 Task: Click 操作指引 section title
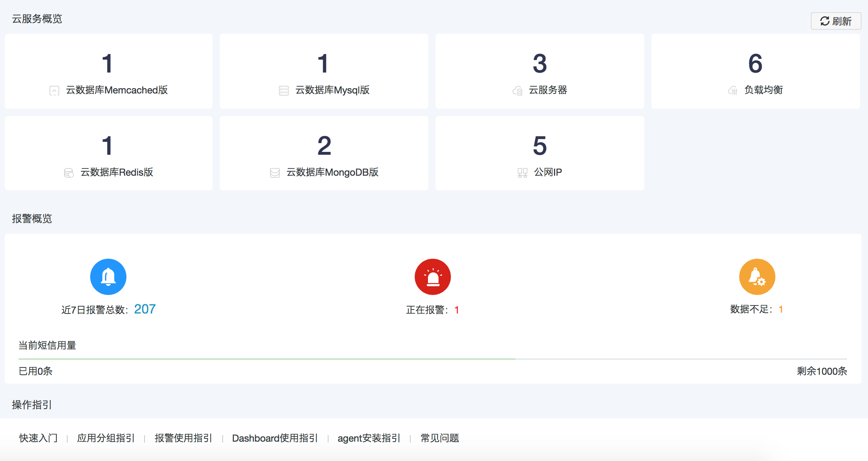[x=32, y=405]
